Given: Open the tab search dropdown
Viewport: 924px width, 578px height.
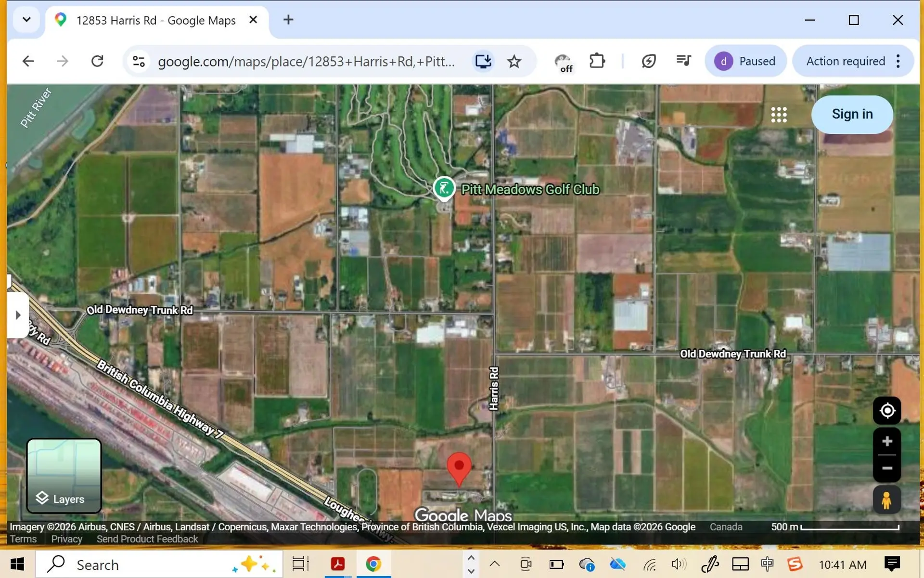Looking at the screenshot, I should [x=26, y=20].
